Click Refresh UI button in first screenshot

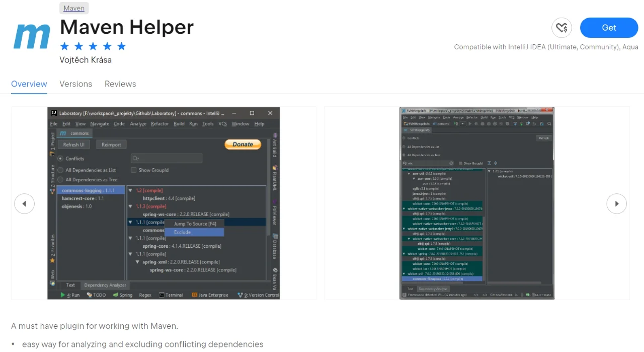pyautogui.click(x=74, y=145)
